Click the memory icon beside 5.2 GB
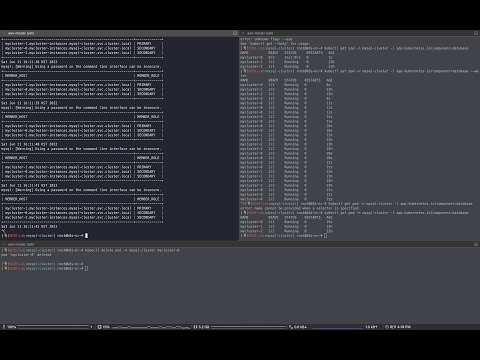This screenshot has width=480, height=360. (195, 327)
